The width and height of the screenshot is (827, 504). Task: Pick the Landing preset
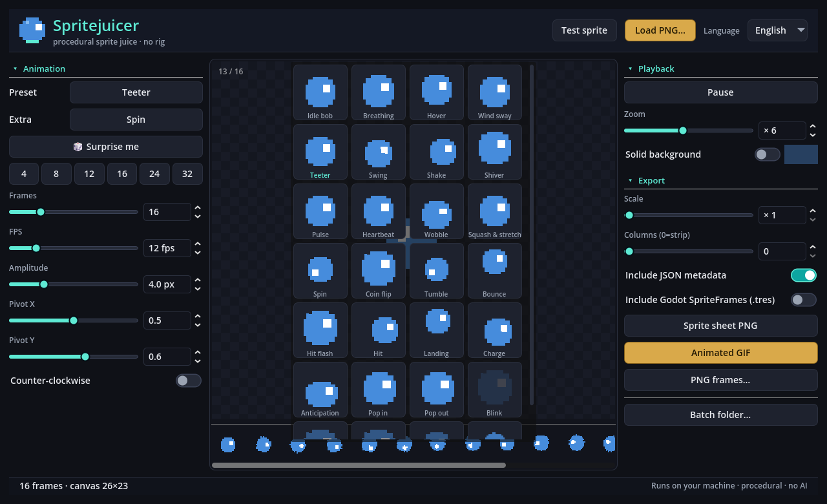pos(436,330)
